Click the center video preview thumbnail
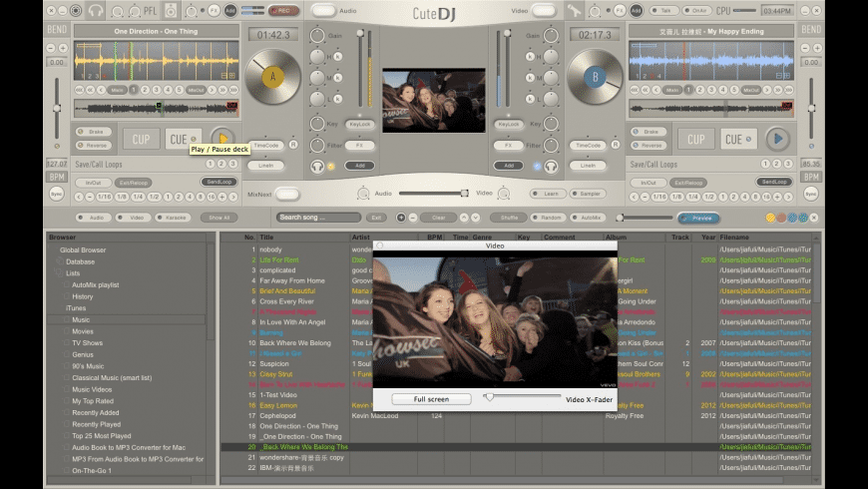868x489 pixels. point(433,100)
